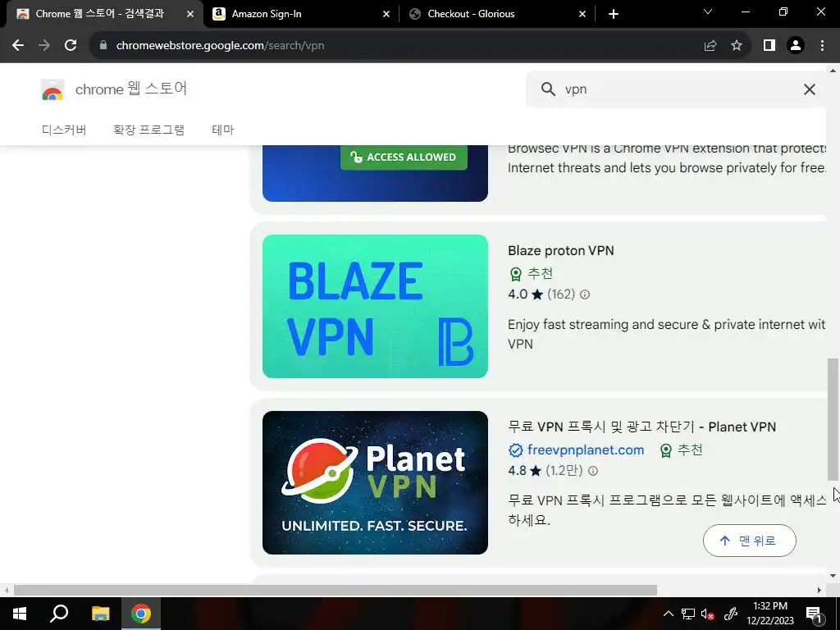Open the pen workspace tray icon
The height and width of the screenshot is (630, 840).
click(x=731, y=614)
